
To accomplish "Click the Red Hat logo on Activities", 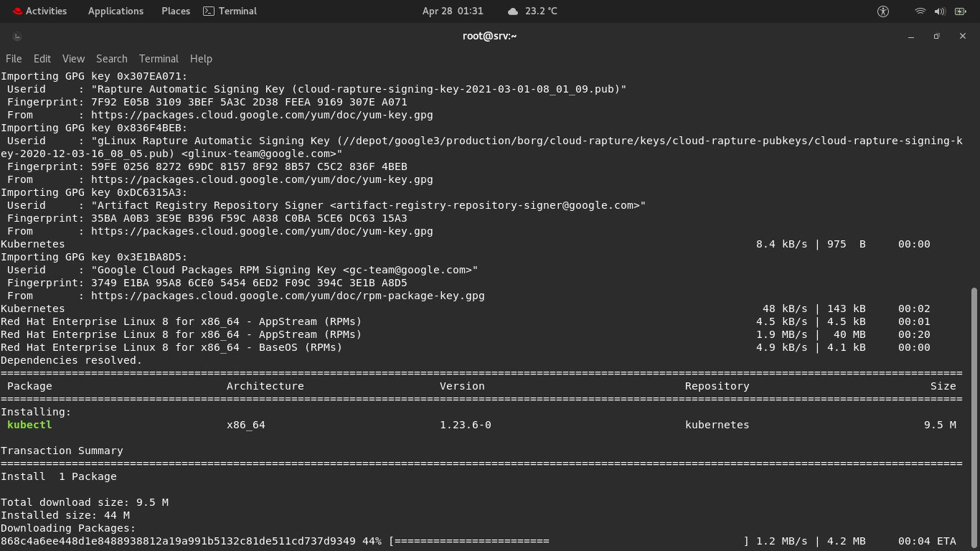I will click(x=17, y=11).
